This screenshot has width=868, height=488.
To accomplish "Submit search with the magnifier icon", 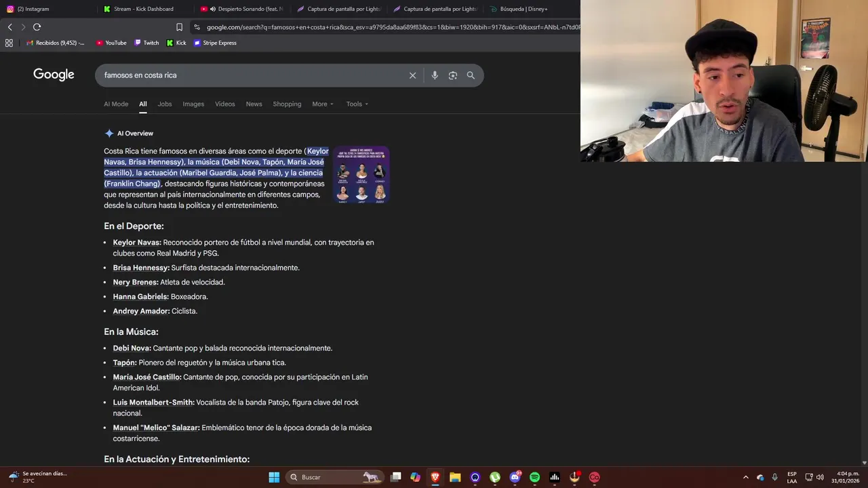I will 471,75.
